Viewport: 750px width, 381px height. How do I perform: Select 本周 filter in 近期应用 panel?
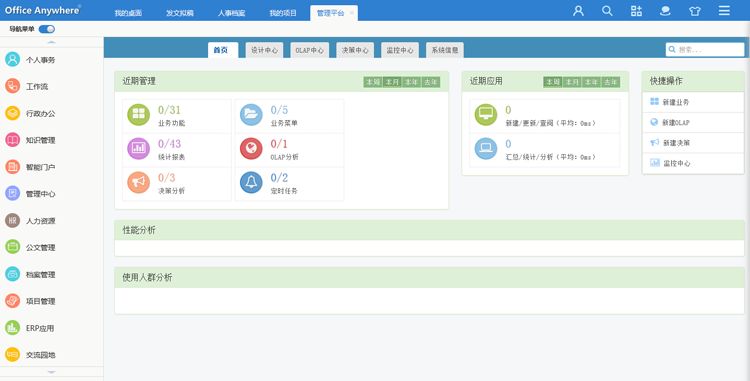pos(552,82)
